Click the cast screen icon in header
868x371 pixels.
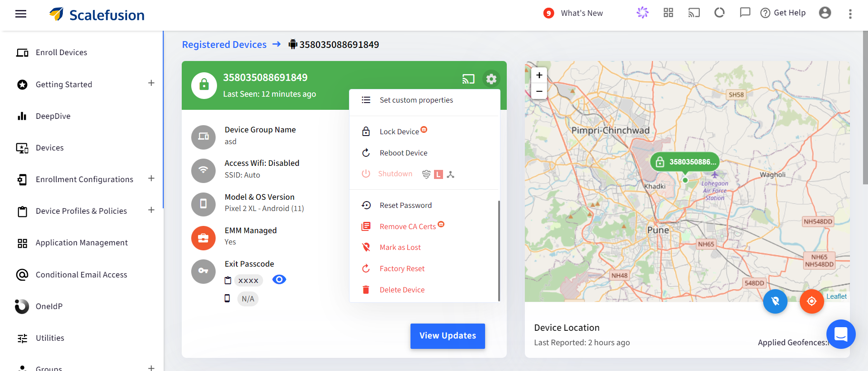[694, 13]
